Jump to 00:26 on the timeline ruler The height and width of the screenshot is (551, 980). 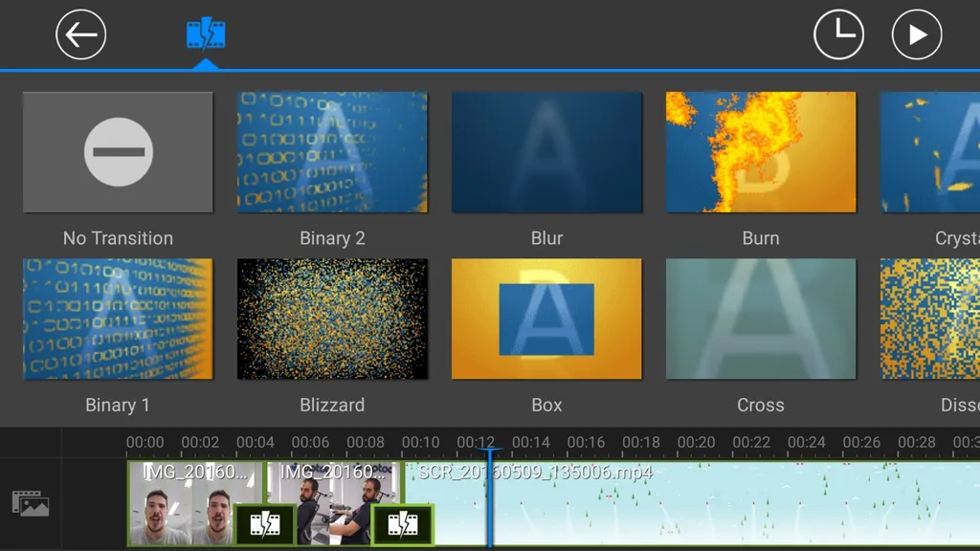click(x=861, y=442)
